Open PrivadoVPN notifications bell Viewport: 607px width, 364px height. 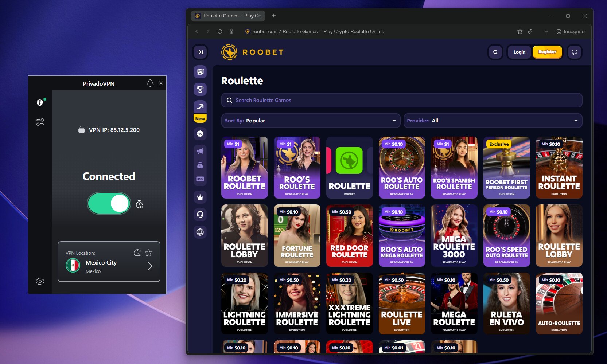[150, 83]
